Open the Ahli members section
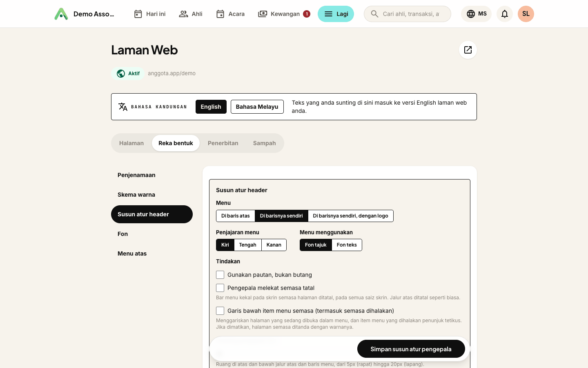This screenshot has width=588, height=368. [x=191, y=14]
